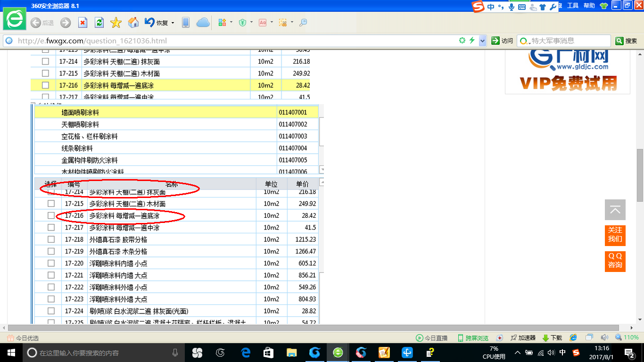
Task: Check the box for 17-219 外墙真石漆 木条分格
Action: (51, 251)
